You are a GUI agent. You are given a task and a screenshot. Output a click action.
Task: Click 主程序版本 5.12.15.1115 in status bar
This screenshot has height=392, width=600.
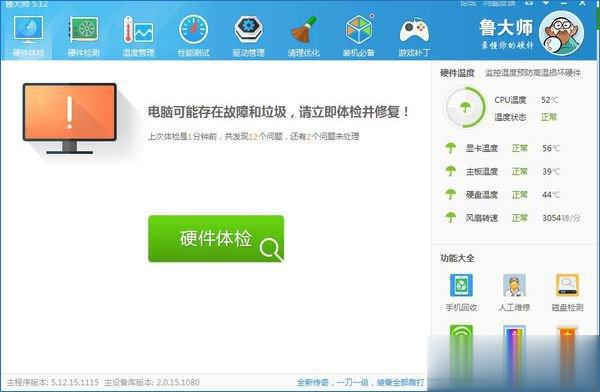point(53,382)
